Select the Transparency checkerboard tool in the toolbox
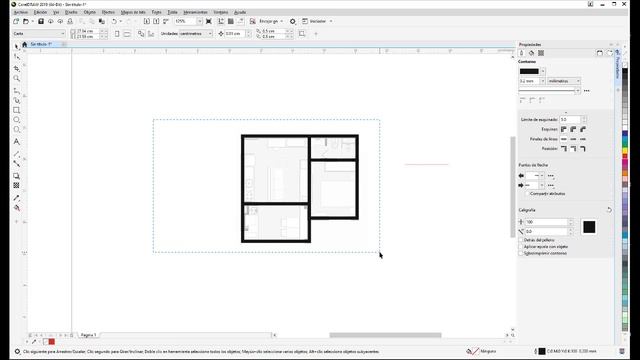640x360 pixels. [16, 186]
